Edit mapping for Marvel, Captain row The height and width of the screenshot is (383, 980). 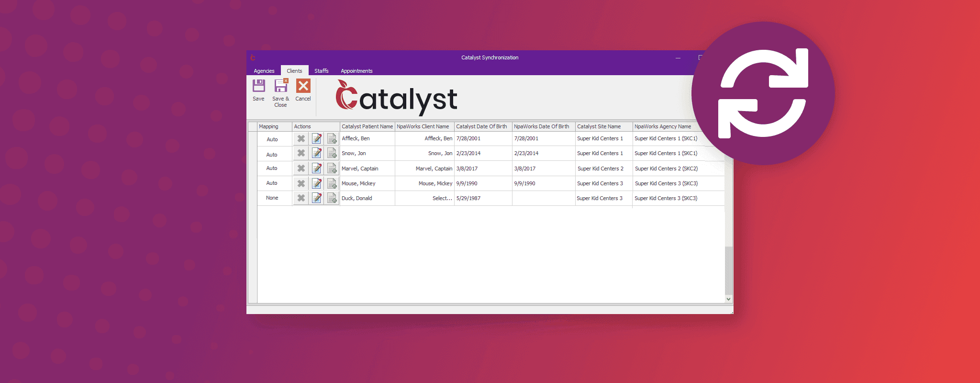[316, 169]
